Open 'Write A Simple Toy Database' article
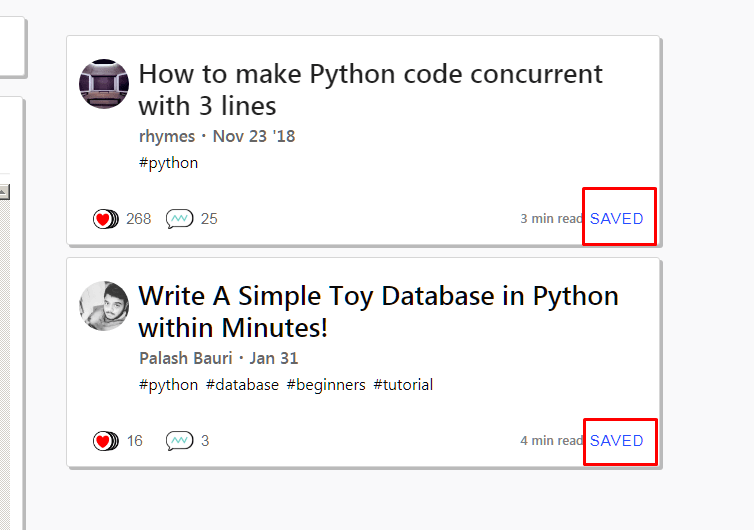 (x=378, y=312)
